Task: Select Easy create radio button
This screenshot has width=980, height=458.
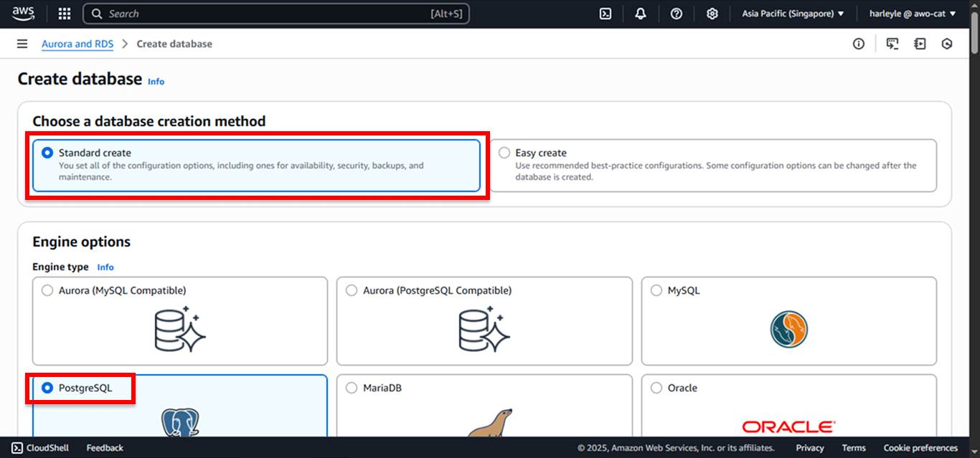Action: pos(504,153)
